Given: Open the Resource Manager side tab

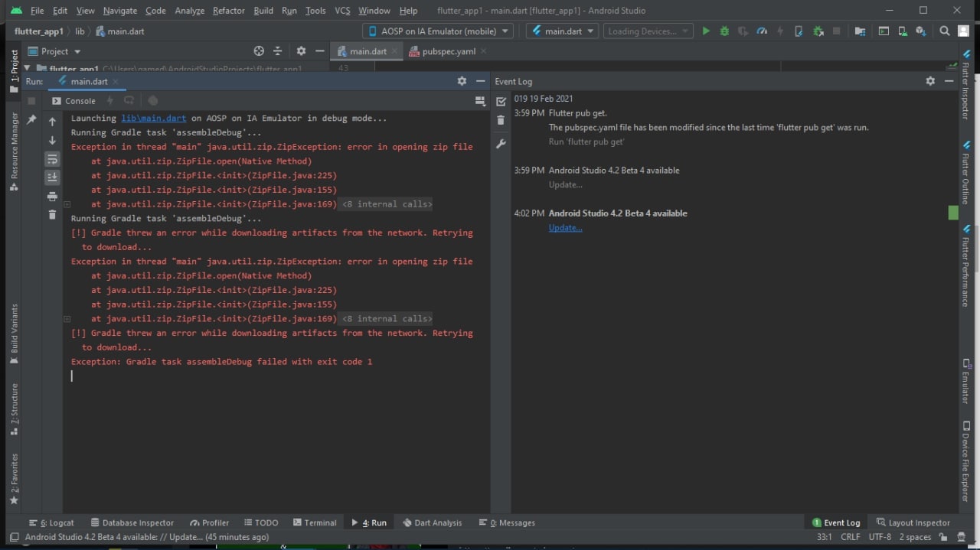Looking at the screenshot, I should pyautogui.click(x=14, y=151).
